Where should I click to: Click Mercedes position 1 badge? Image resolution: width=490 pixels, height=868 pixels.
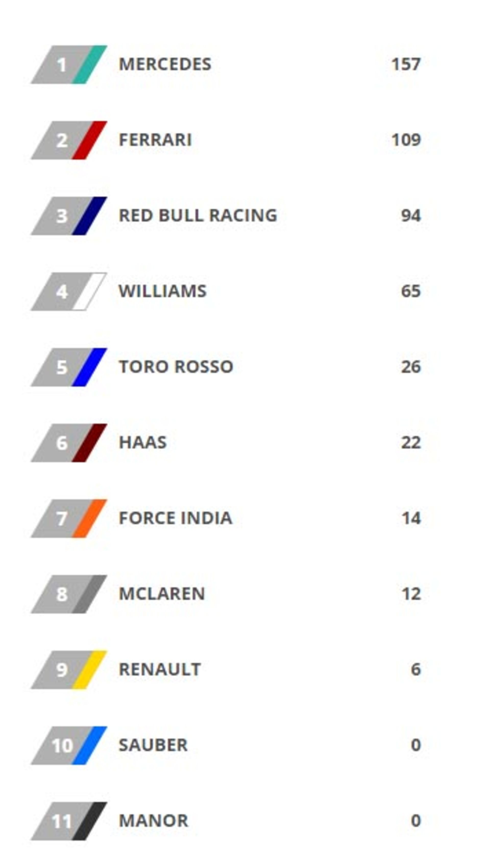point(69,64)
